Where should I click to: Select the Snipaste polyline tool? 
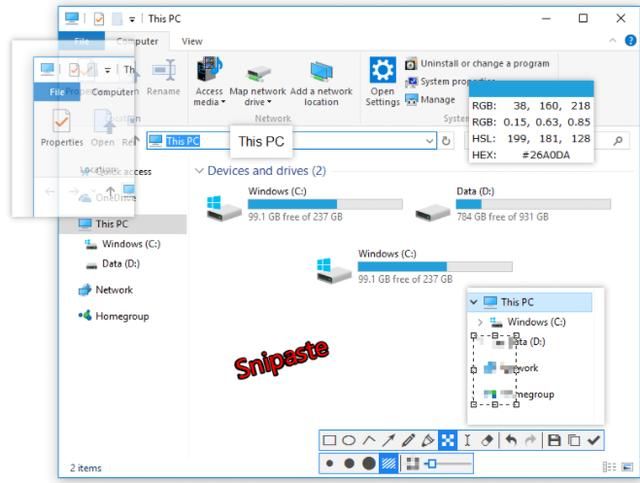coord(369,440)
